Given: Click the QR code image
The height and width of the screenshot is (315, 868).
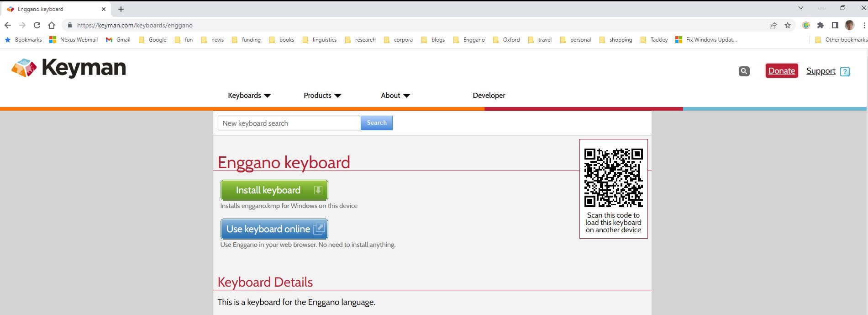Looking at the screenshot, I should [613, 177].
